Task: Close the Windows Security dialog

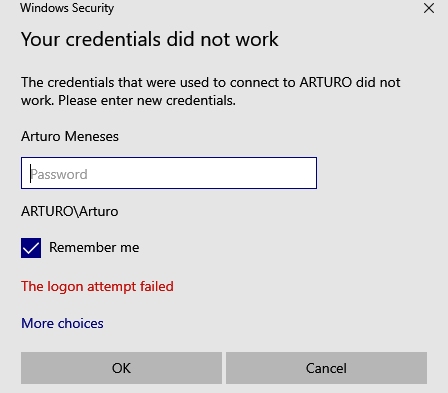Action: 429,8
